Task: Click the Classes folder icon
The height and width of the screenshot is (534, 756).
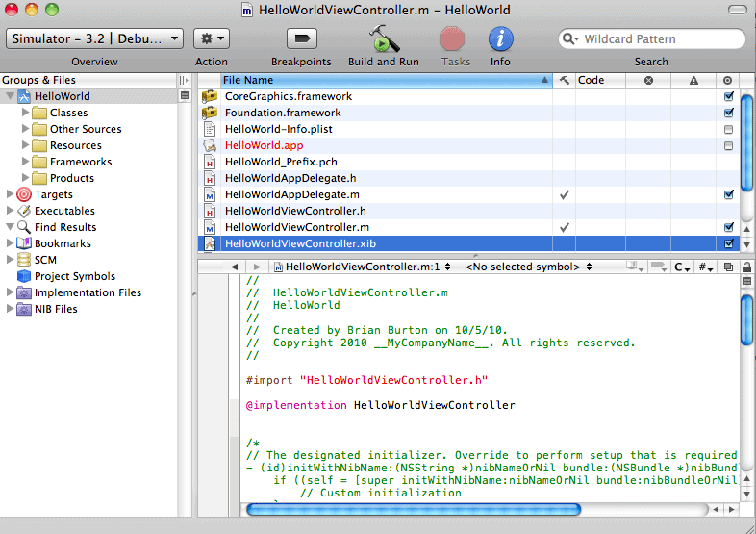Action: coord(39,113)
